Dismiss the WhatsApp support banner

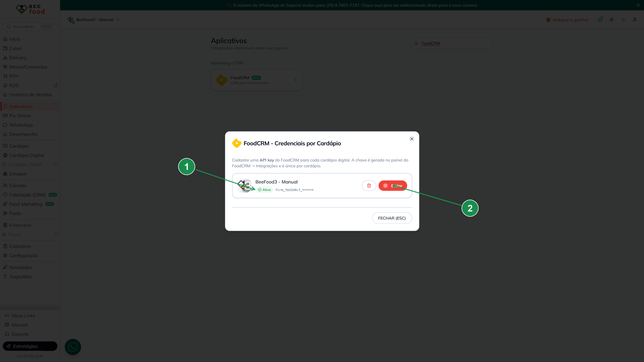click(x=638, y=5)
